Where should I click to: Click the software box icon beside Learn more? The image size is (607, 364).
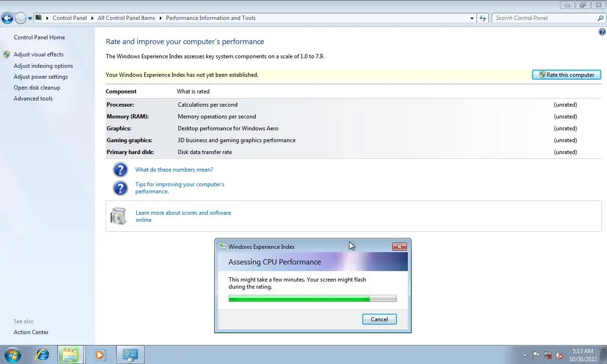[119, 216]
